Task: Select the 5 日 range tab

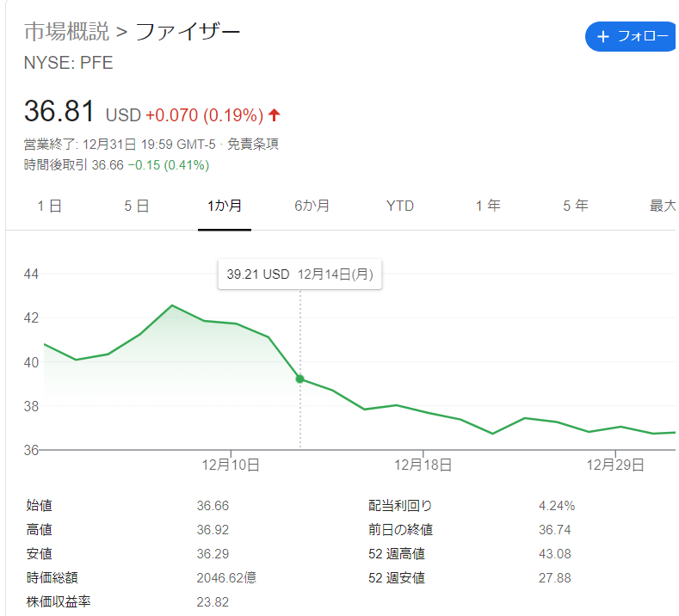Action: pos(137,206)
